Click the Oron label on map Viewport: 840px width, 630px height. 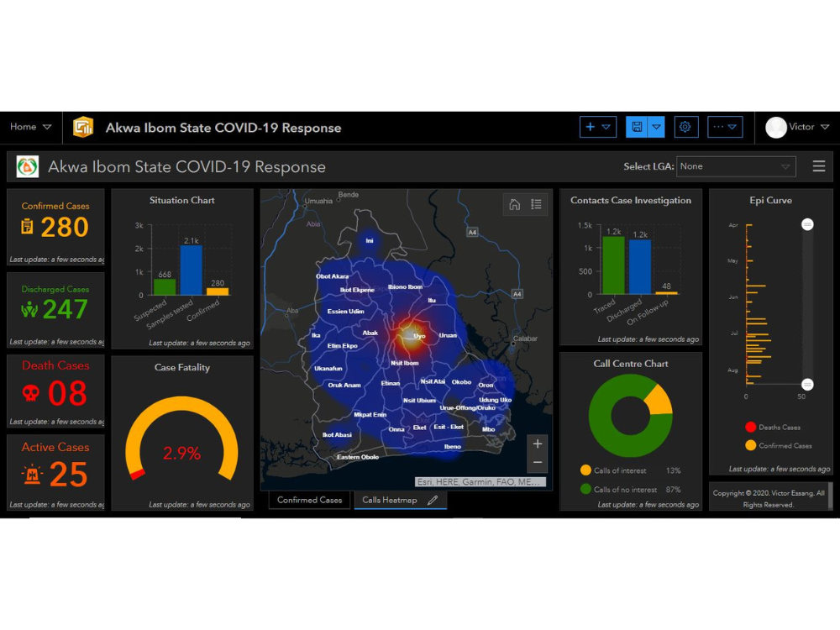(x=486, y=386)
